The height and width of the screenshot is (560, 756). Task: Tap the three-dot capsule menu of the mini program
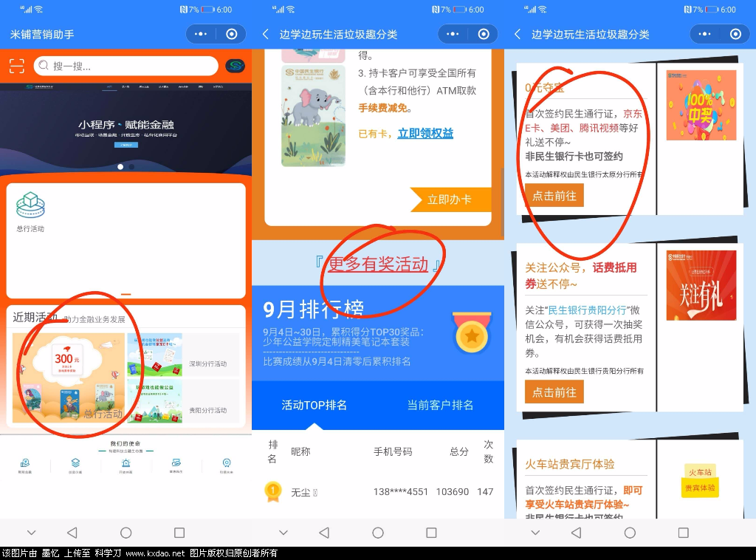202,34
